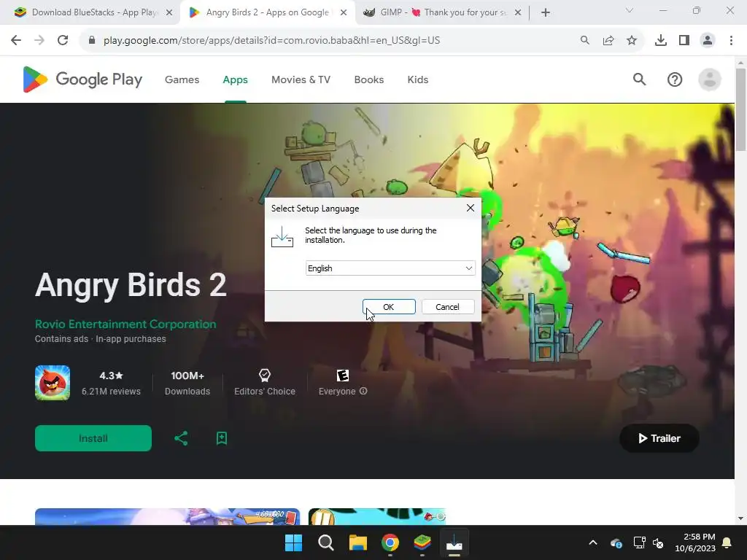
Task: Play the Angry Birds 2 Trailer
Action: tap(659, 438)
